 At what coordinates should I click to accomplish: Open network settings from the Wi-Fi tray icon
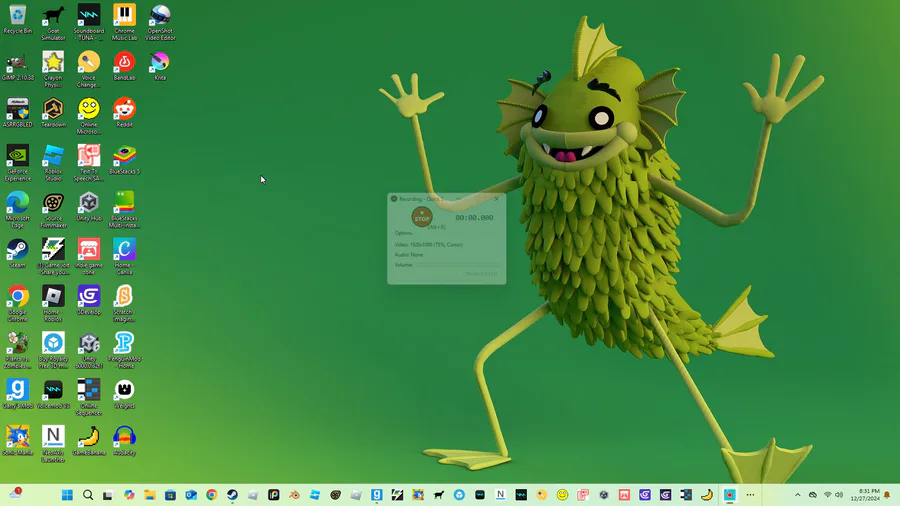[x=827, y=495]
